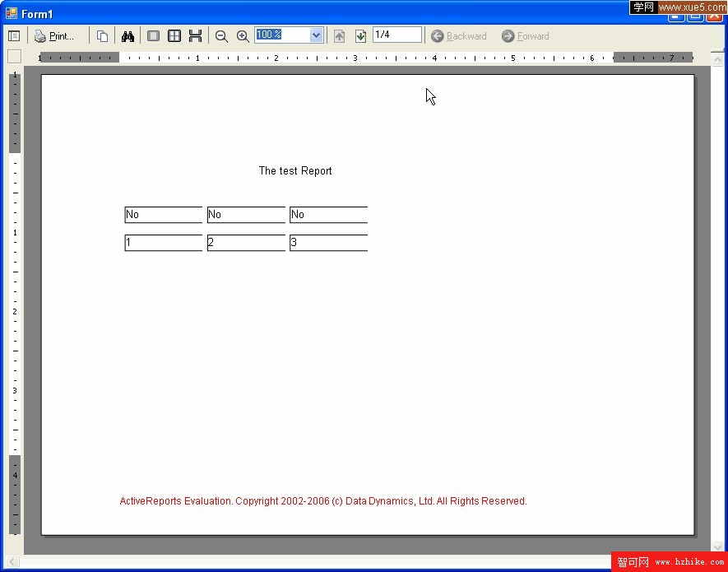The image size is (728, 572).
Task: Click the Backward navigation button
Action: [x=459, y=35]
